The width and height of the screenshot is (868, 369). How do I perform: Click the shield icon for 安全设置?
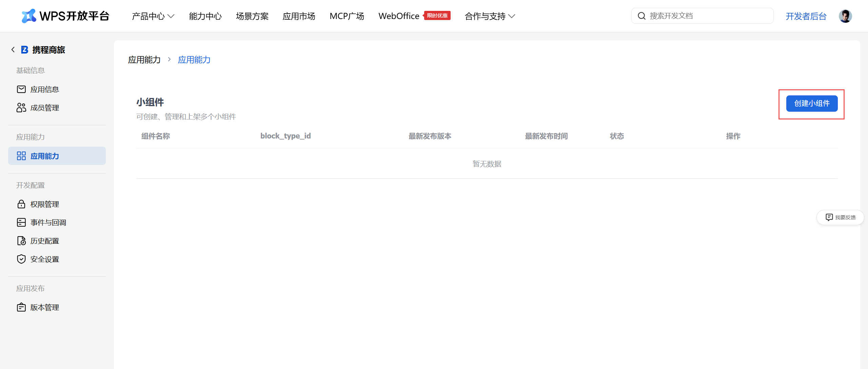pos(21,259)
